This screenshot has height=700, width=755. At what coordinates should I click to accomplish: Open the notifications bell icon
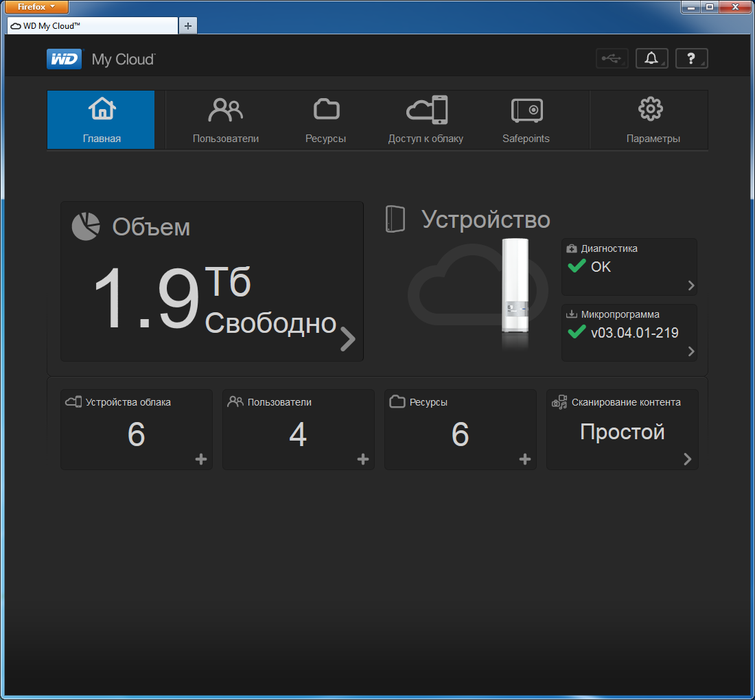(651, 59)
